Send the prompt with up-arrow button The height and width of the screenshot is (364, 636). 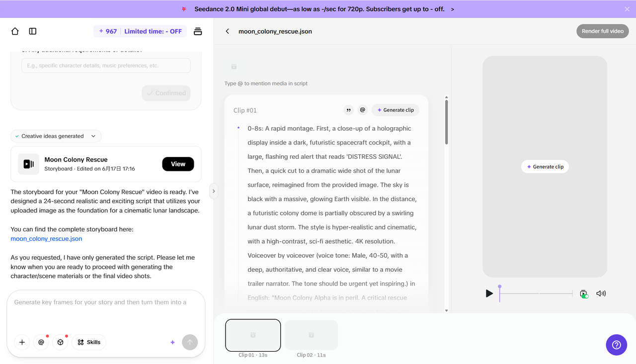190,342
